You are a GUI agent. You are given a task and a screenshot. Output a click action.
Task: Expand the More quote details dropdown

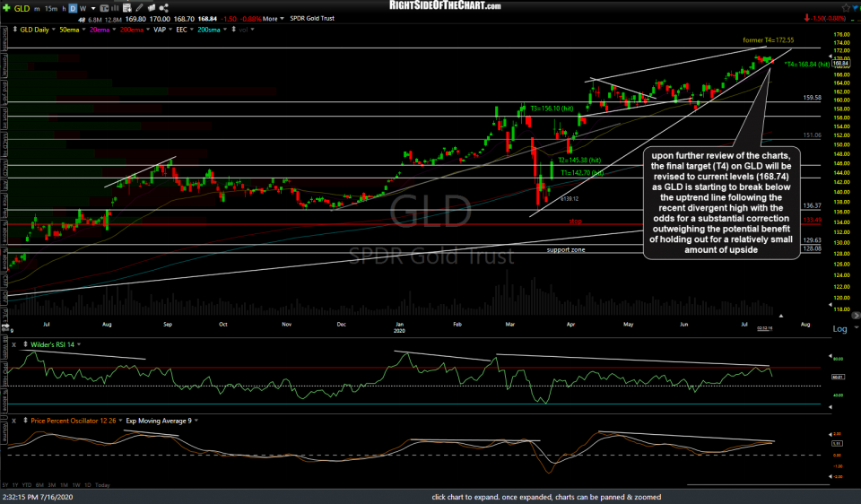click(273, 19)
